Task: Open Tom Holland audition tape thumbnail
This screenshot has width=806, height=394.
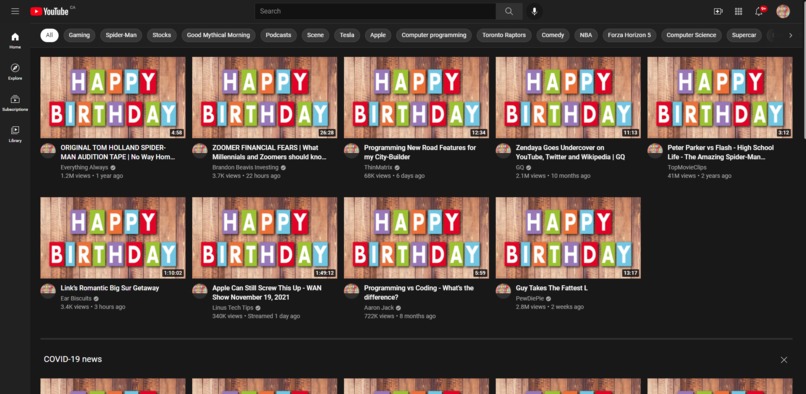Action: click(x=113, y=97)
